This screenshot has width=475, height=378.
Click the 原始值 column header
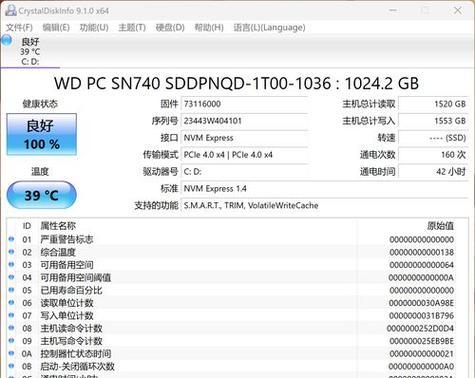click(x=440, y=226)
